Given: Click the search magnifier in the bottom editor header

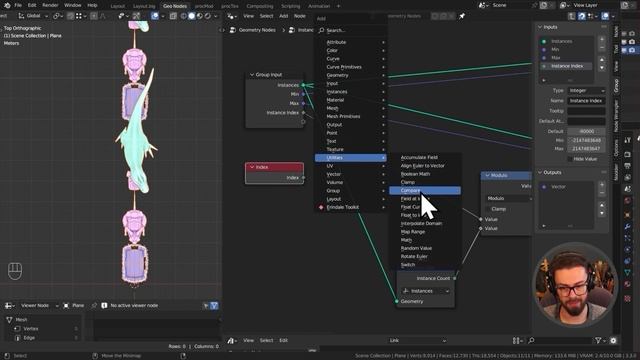Looking at the screenshot, I should coord(531,340).
